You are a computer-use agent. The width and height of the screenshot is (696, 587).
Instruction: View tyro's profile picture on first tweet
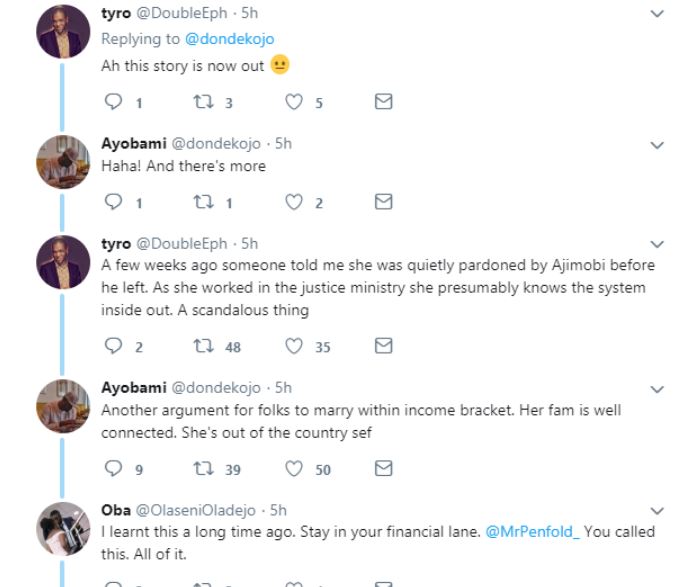[63, 36]
